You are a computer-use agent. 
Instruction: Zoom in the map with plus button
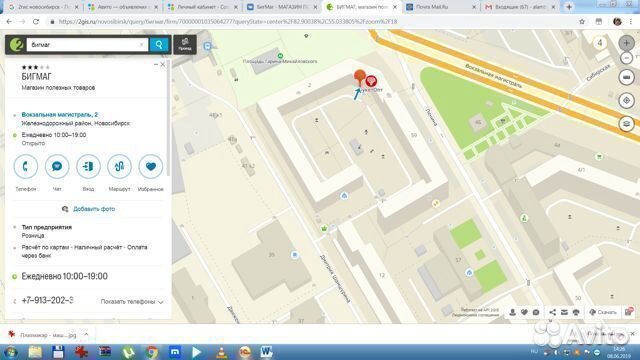627,43
